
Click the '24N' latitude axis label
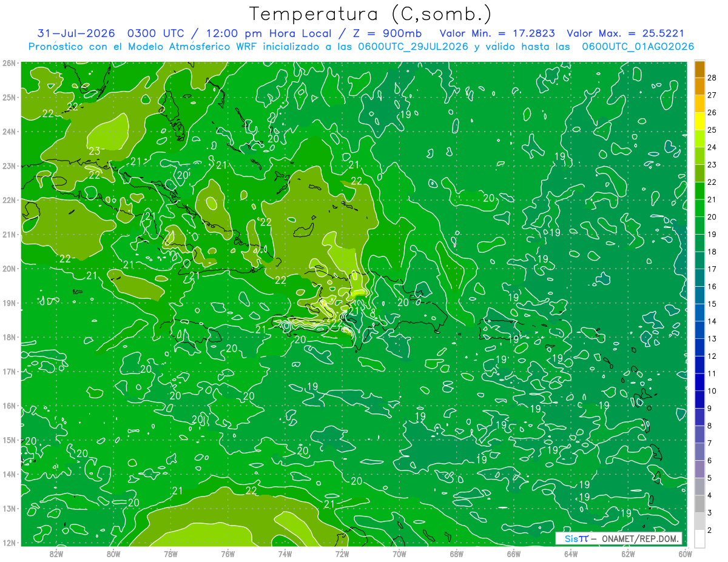click(x=10, y=132)
